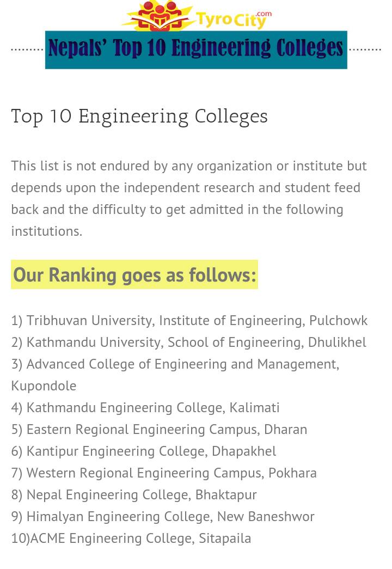The height and width of the screenshot is (569, 392).
Task: Click the TyroCity.com brand text
Action: pyautogui.click(x=234, y=20)
